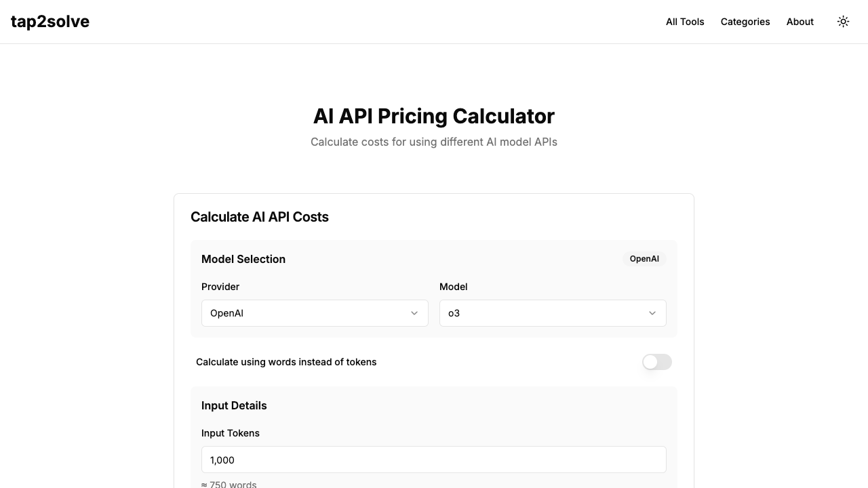Switch on the word-based calculation toggle
Image resolution: width=868 pixels, height=488 pixels.
[x=656, y=362]
